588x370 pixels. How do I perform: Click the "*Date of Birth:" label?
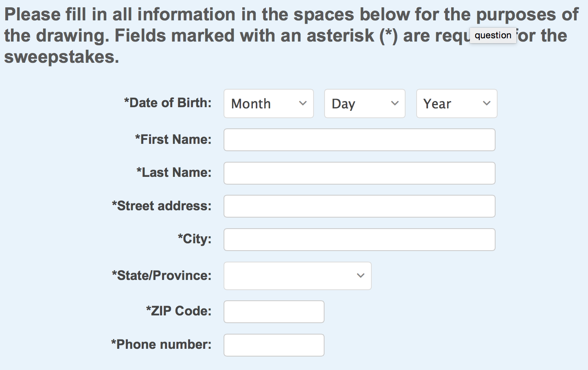coord(168,103)
